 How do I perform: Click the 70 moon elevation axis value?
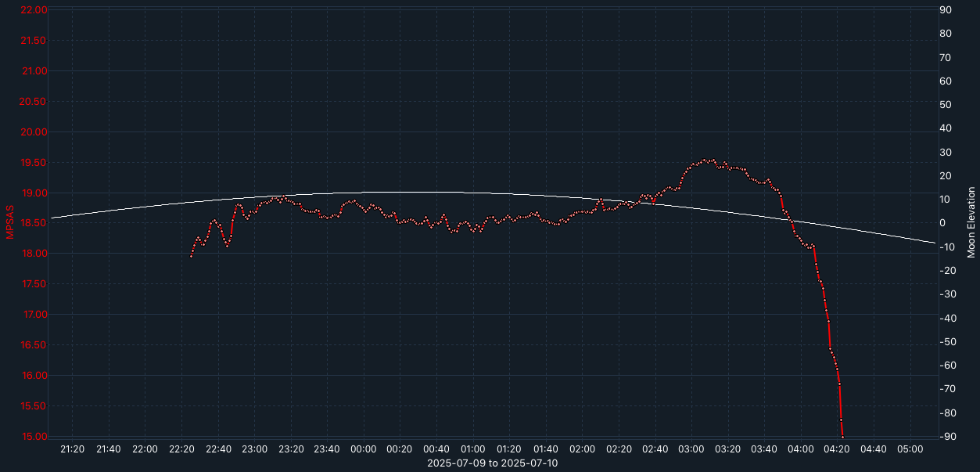(x=945, y=57)
